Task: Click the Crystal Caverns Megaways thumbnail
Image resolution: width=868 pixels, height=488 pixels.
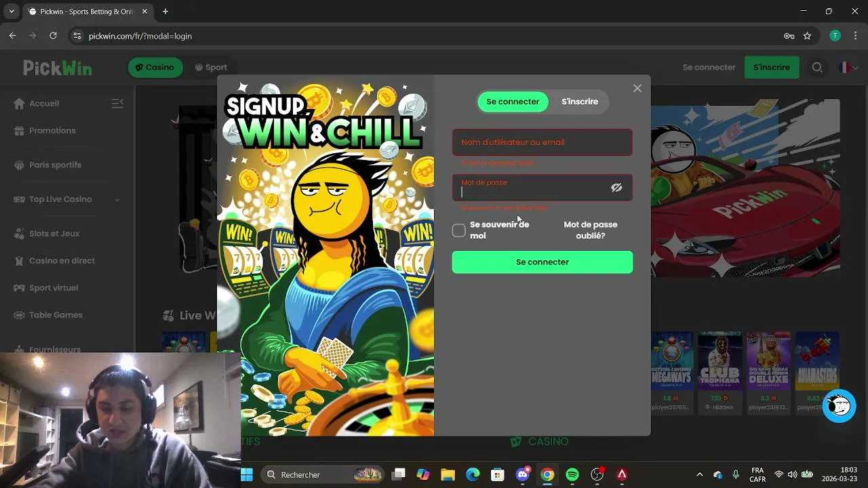Action: [672, 361]
